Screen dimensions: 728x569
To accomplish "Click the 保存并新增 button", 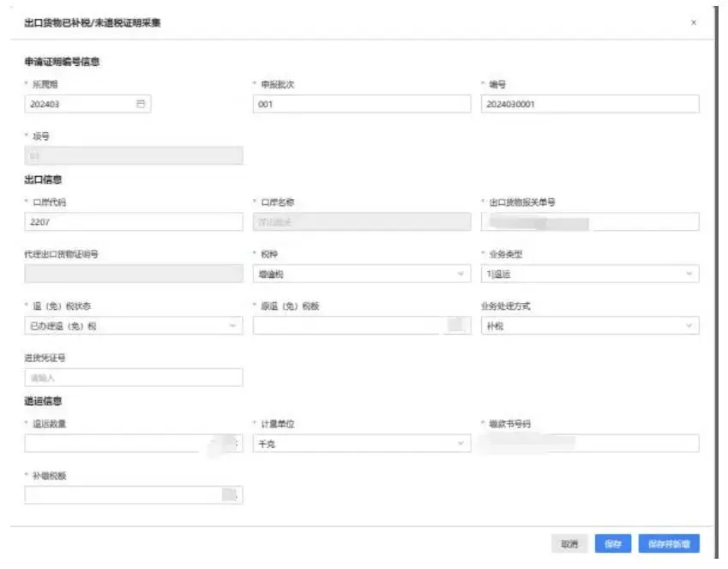I will [x=668, y=544].
